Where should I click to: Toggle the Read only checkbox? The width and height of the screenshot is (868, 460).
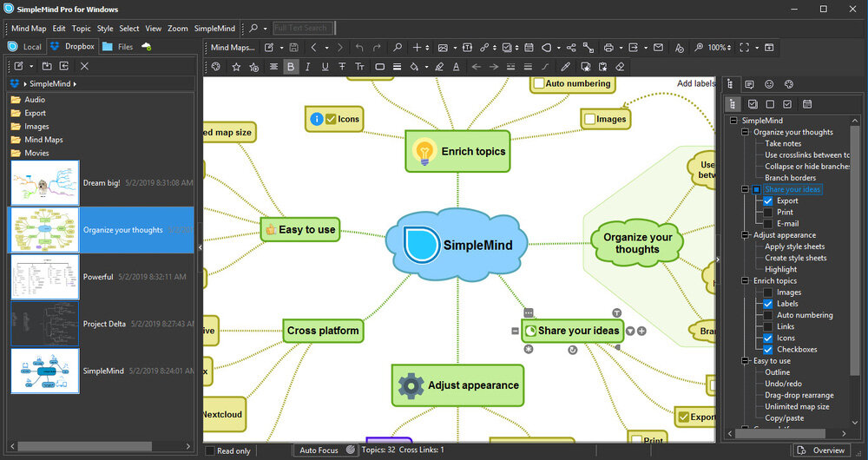coord(210,450)
